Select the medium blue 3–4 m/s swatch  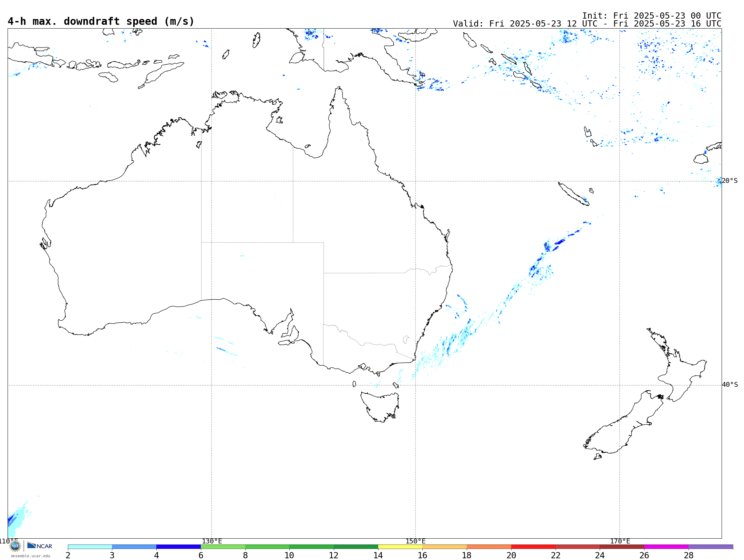point(134,547)
